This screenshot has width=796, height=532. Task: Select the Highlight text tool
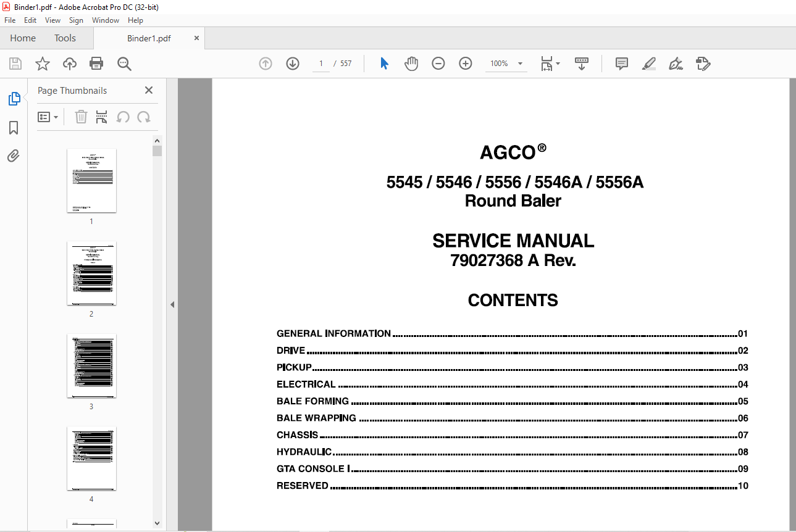click(x=648, y=64)
